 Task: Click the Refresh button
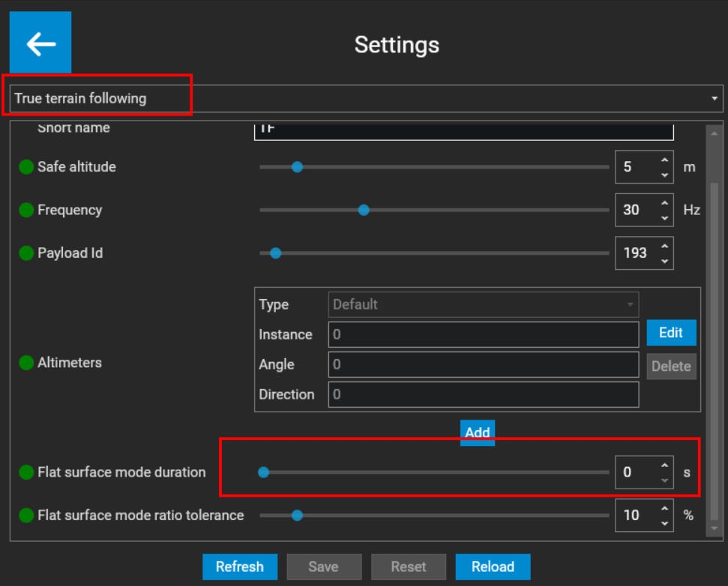[240, 567]
